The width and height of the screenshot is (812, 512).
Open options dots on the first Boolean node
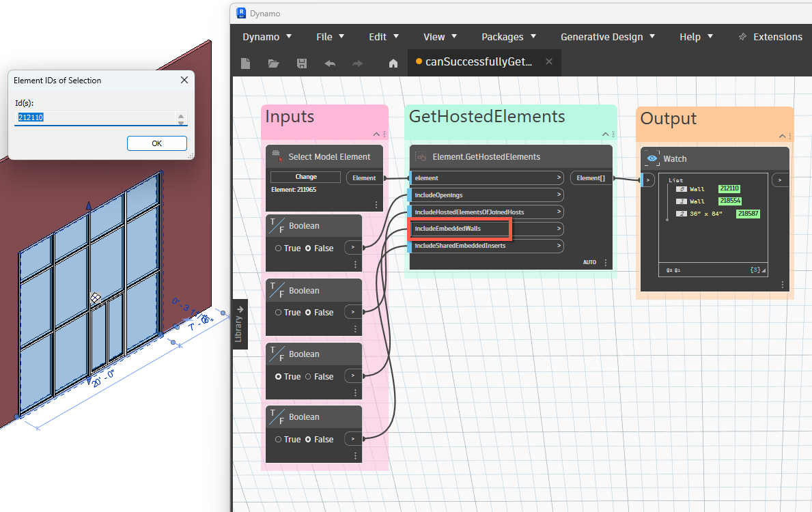coord(355,265)
